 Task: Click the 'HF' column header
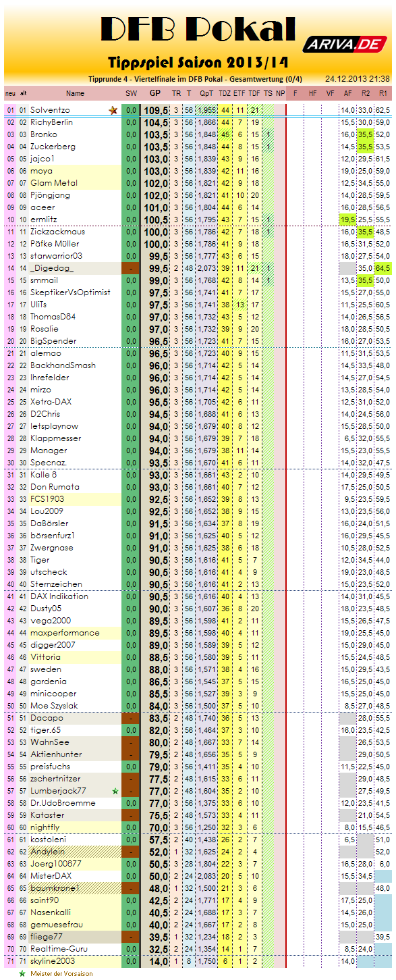pos(312,93)
